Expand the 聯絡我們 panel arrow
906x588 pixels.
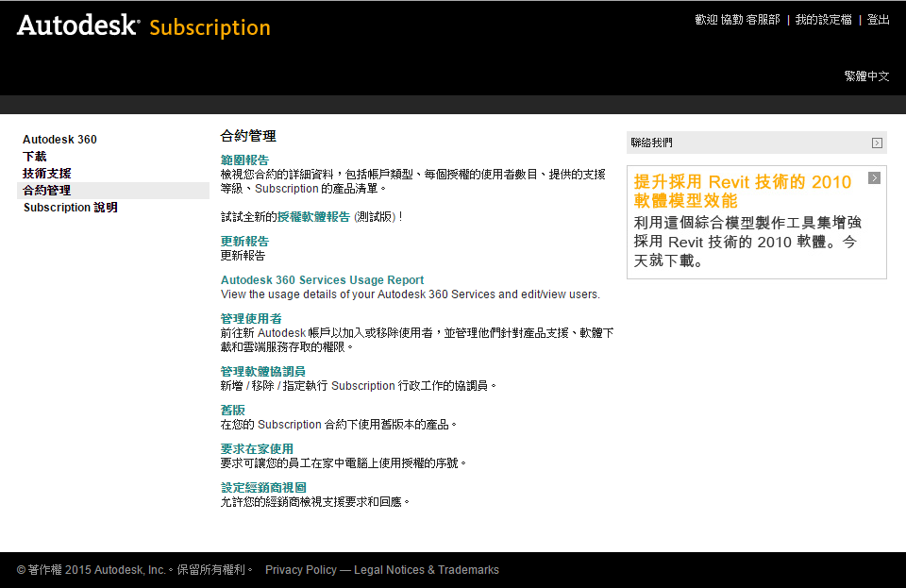tap(877, 143)
